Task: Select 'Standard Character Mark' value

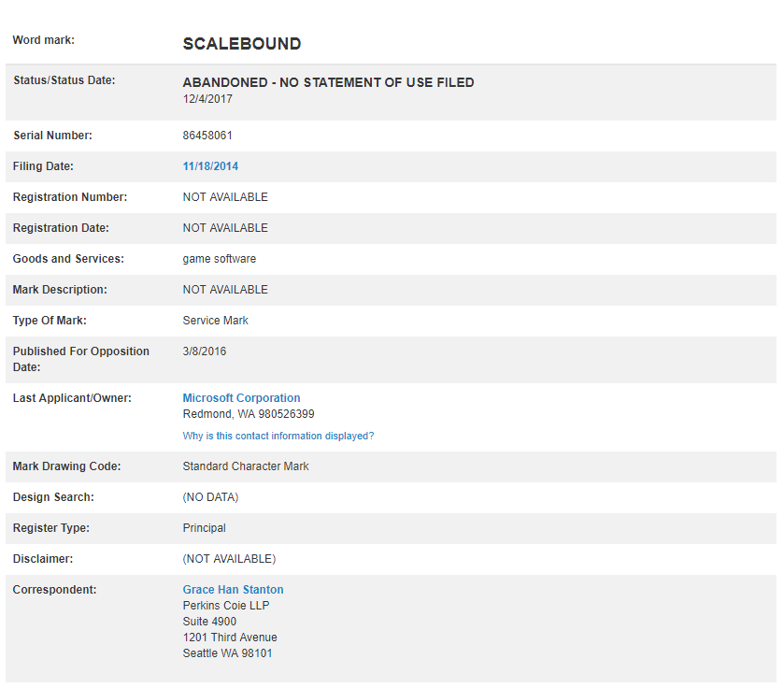Action: [246, 466]
